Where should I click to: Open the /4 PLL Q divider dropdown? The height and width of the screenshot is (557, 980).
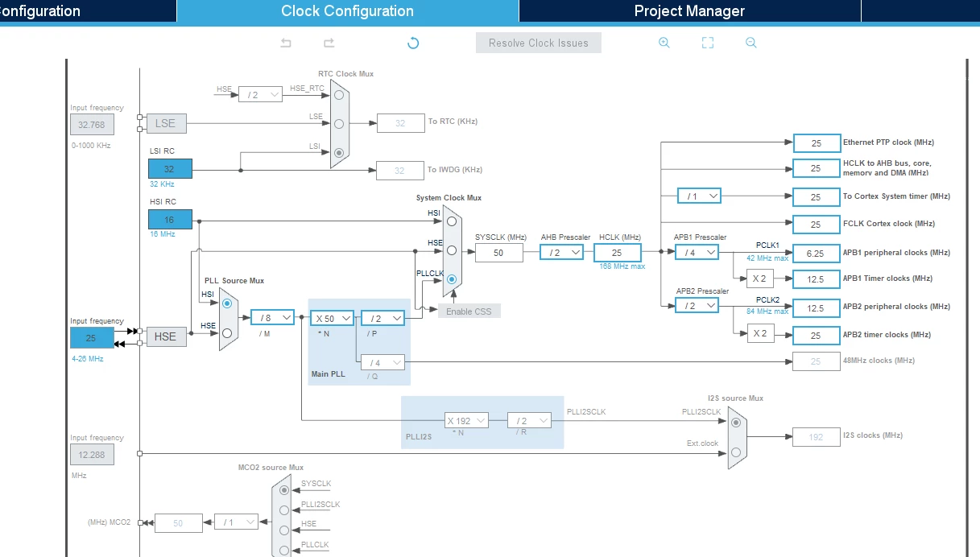pos(382,363)
